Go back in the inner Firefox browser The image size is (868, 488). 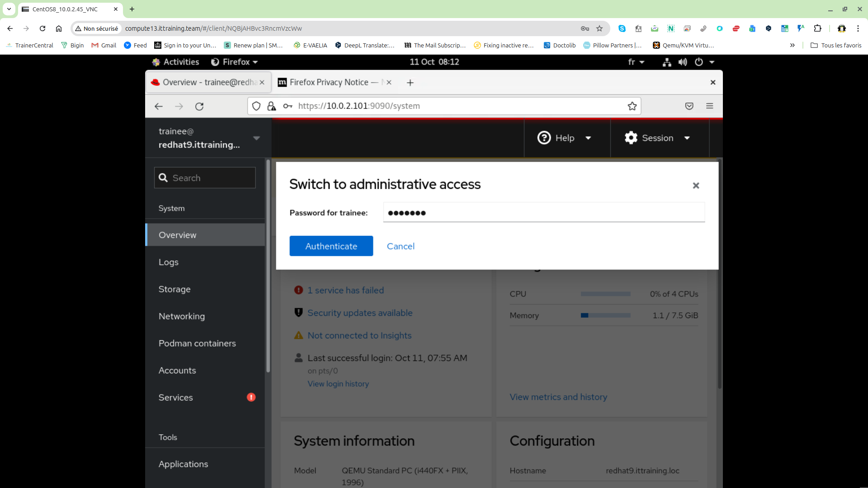[159, 106]
